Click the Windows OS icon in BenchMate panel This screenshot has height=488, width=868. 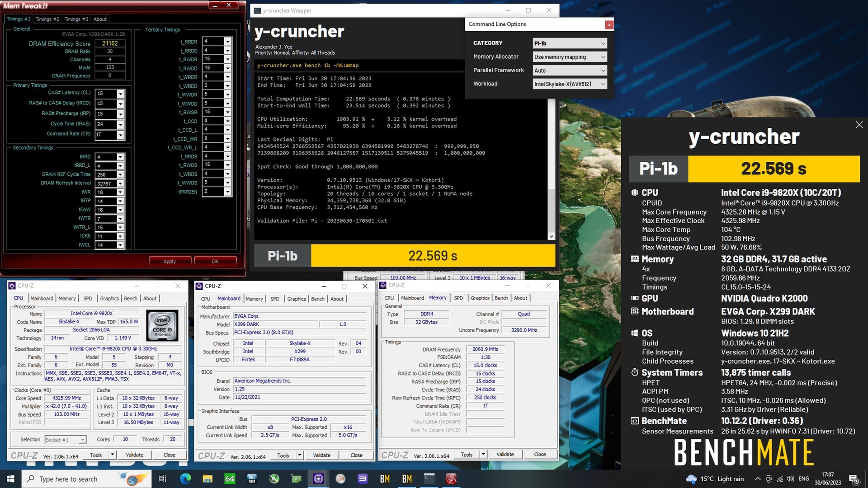click(x=635, y=333)
